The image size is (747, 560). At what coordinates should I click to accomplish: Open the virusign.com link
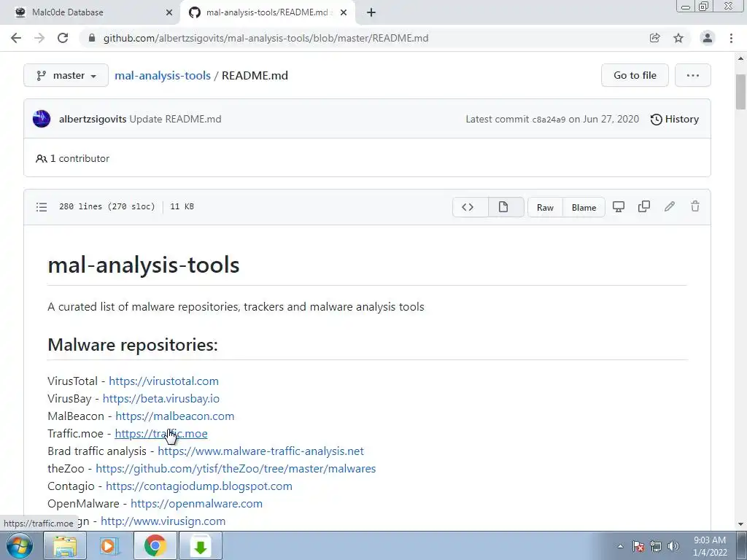[163, 521]
